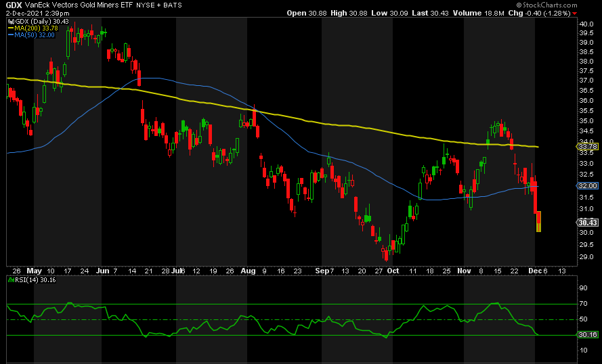Screen dimensions: 602x364
Task: Click the 90 level on RSI axis
Action: click(584, 288)
